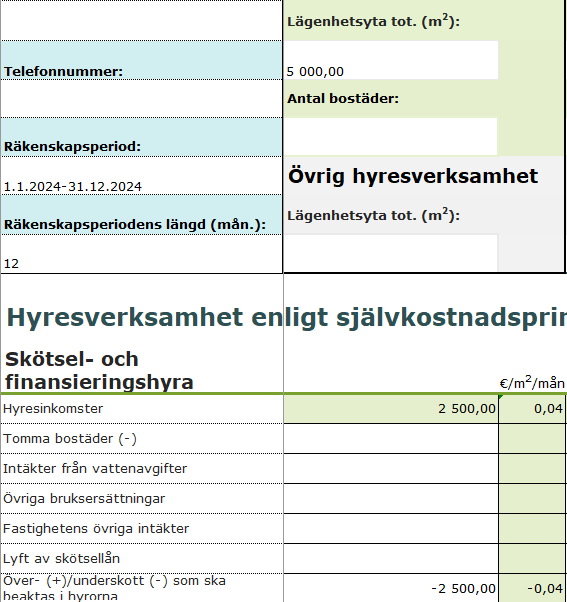
Task: Select the top Lägenhetsyta tot. (m²) label
Action: click(x=374, y=21)
